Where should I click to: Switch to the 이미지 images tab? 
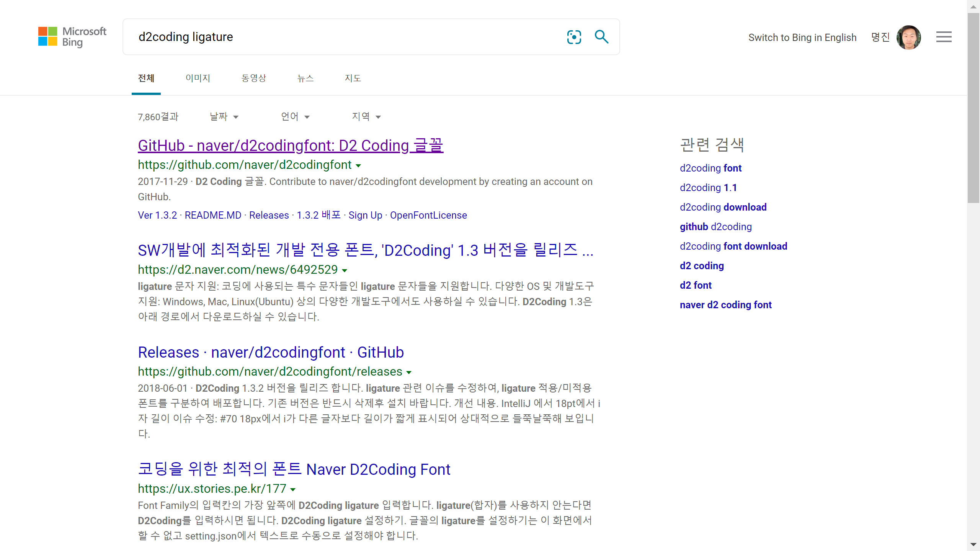point(198,78)
